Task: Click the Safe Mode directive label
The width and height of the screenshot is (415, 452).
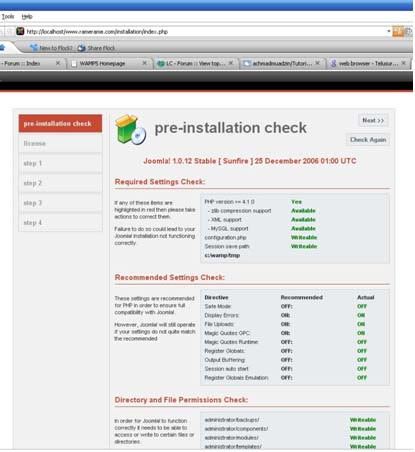Action: click(x=218, y=306)
